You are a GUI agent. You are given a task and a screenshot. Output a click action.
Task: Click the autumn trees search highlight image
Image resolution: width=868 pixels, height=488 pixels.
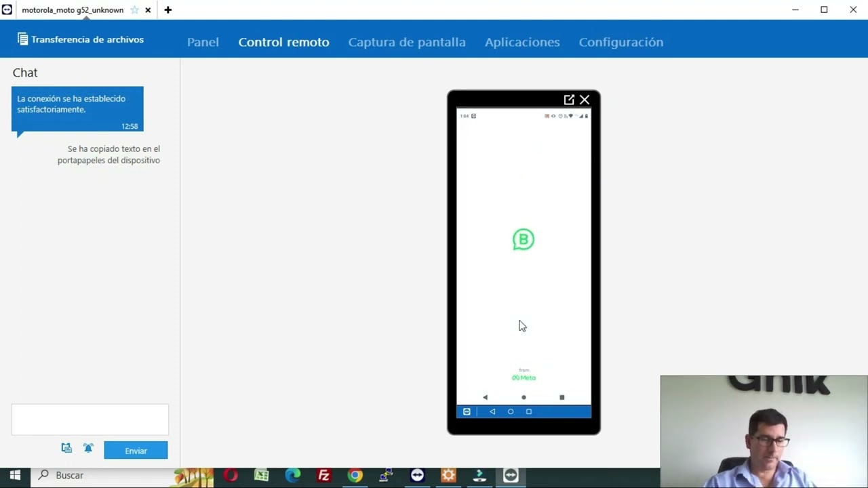point(193,477)
